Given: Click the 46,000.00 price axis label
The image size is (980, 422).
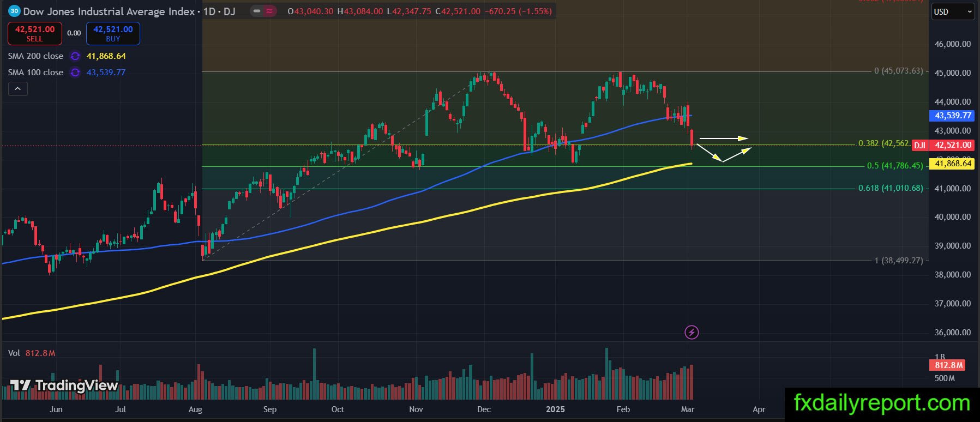Looking at the screenshot, I should pos(953,44).
